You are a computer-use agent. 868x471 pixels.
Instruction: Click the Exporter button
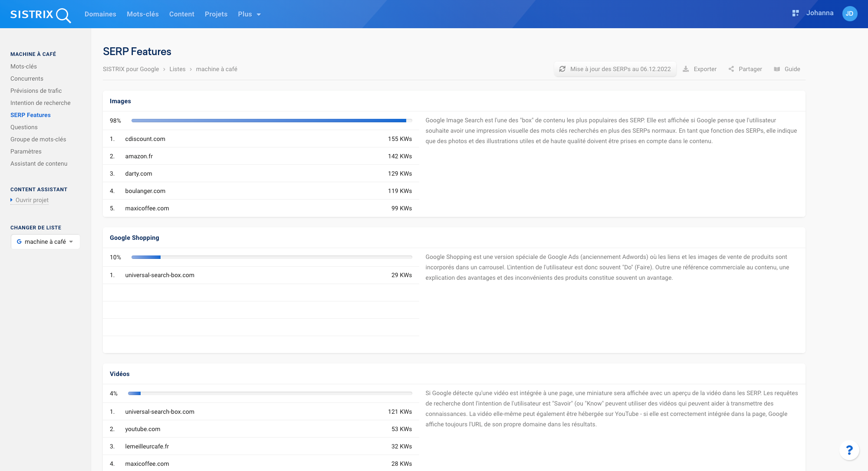pyautogui.click(x=700, y=69)
